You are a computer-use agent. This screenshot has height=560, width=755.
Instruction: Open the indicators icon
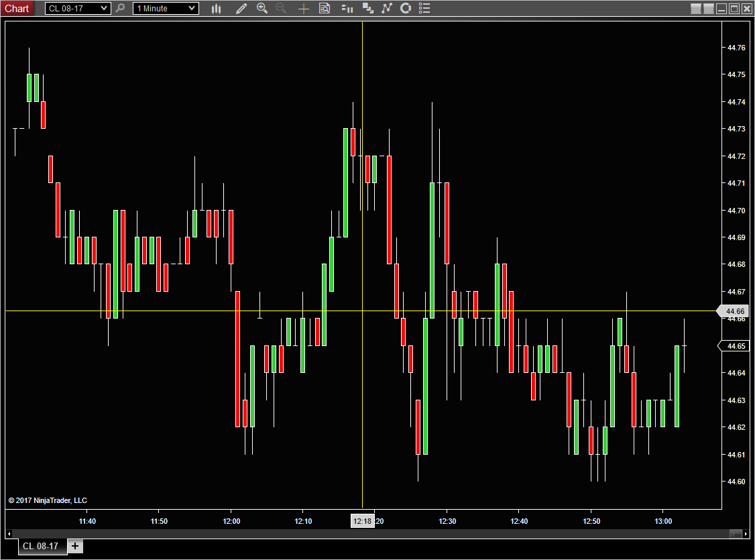click(387, 8)
